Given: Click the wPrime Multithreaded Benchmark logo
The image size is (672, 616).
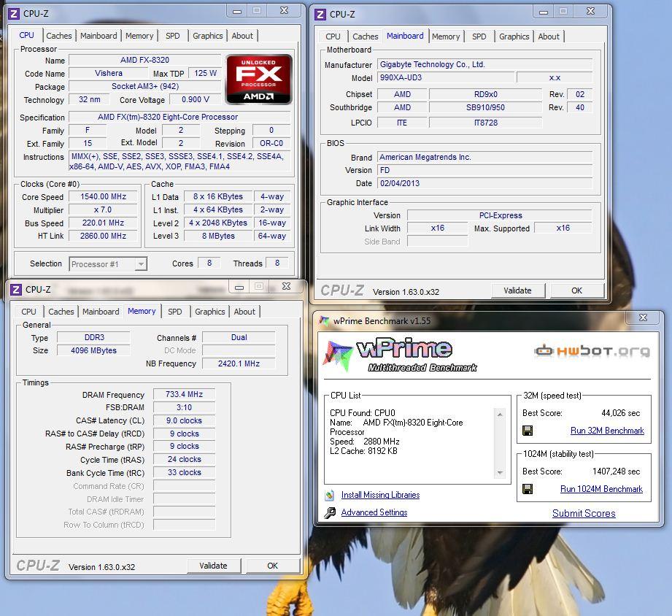Looking at the screenshot, I should 400,355.
